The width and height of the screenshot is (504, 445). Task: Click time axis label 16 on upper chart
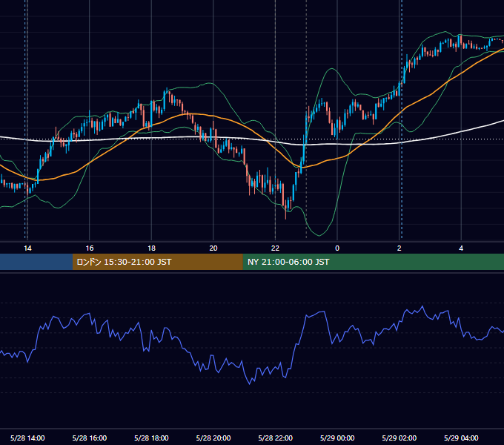click(x=90, y=248)
